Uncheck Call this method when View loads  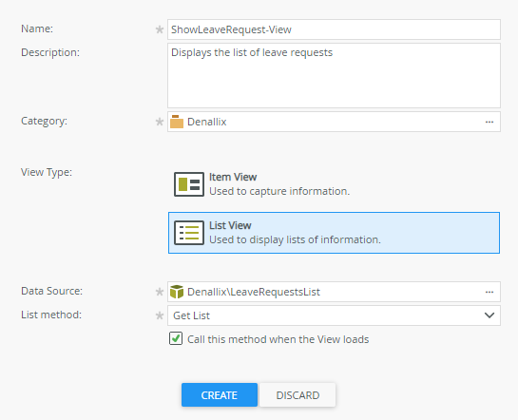pos(176,339)
